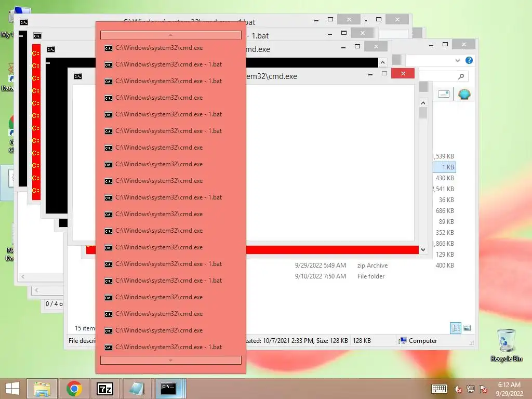The width and height of the screenshot is (532, 399).
Task: Select the zip Archive row sized 400 KB
Action: click(445, 265)
